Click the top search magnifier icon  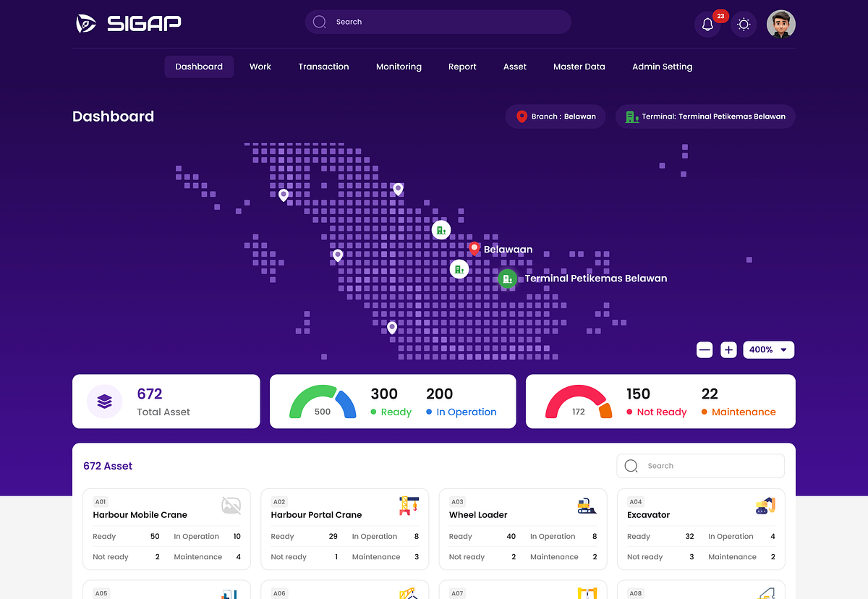320,22
